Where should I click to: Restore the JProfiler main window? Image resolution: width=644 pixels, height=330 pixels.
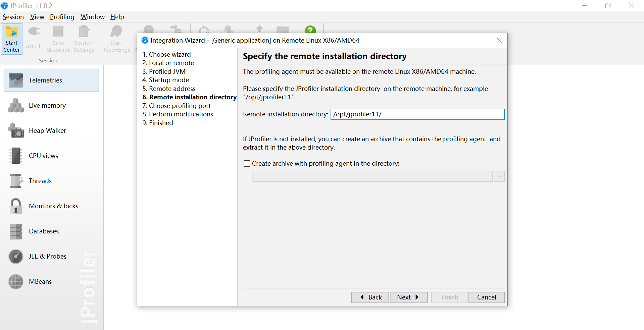[x=608, y=6]
